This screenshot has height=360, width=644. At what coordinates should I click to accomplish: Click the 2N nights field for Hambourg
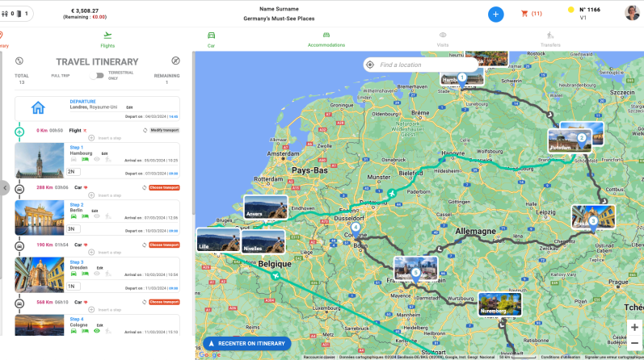[73, 172]
